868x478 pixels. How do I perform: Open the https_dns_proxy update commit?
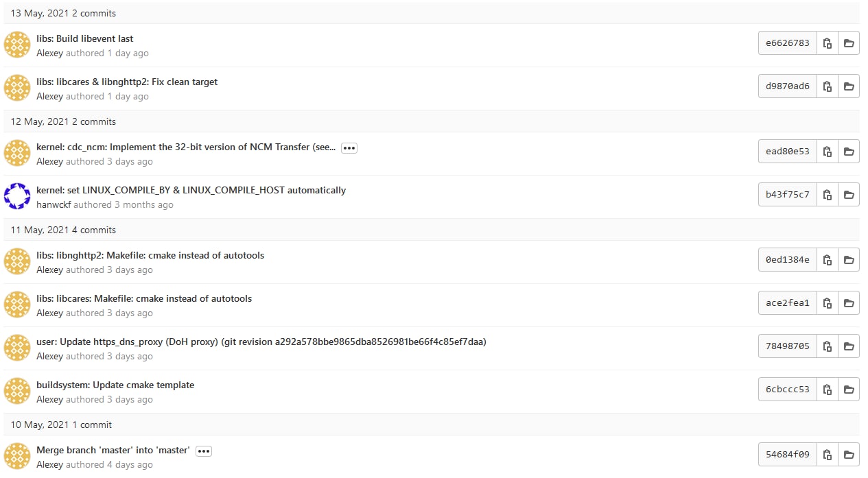[x=261, y=342]
